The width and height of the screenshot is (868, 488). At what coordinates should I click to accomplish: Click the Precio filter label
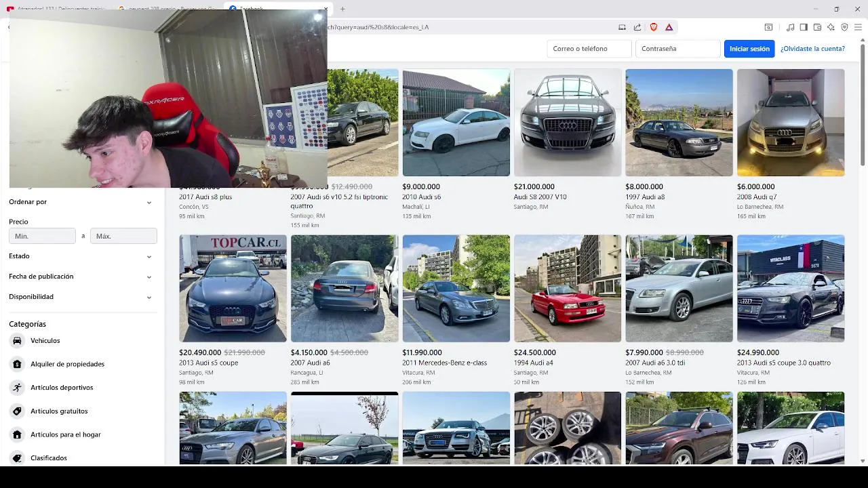[x=18, y=222]
